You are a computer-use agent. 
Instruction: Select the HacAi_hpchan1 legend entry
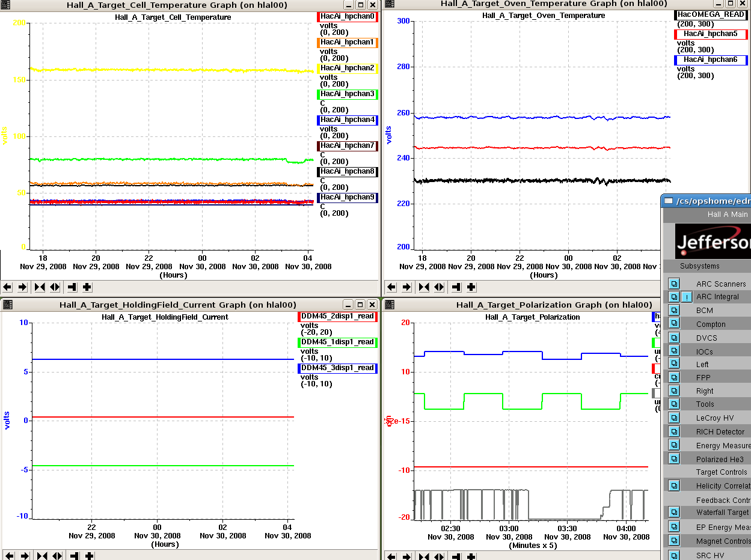click(x=348, y=43)
